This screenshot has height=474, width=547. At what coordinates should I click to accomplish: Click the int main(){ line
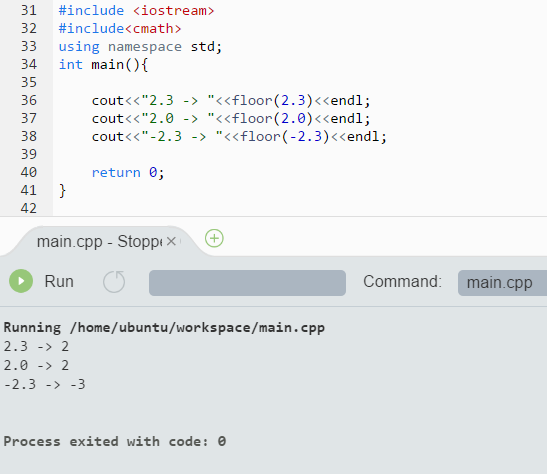tap(104, 65)
